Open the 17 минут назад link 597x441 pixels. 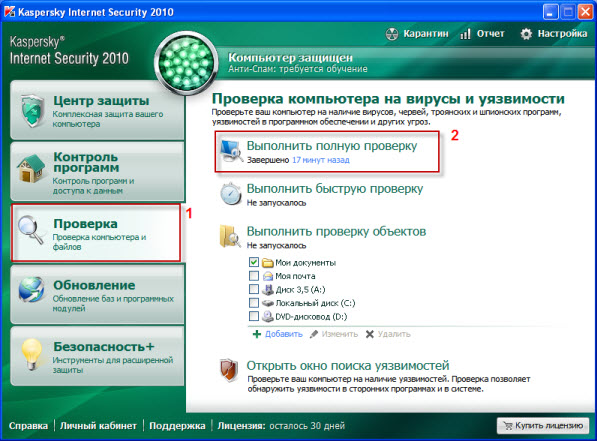pyautogui.click(x=321, y=160)
